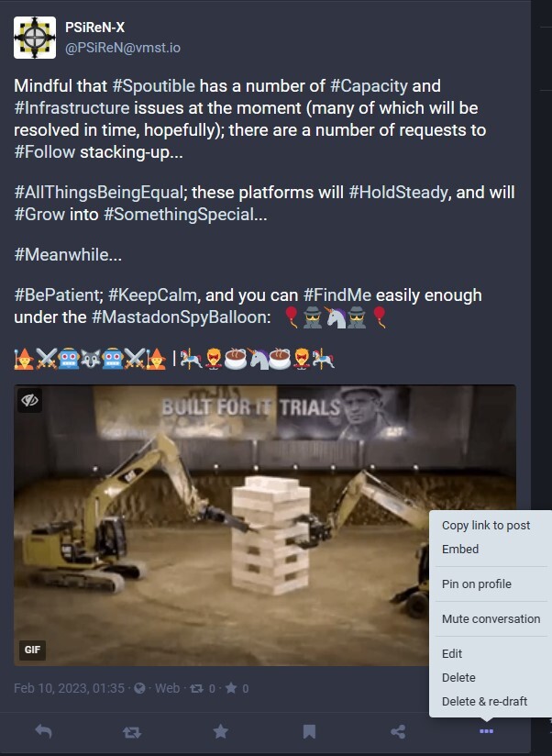Select Pin on profile

pyautogui.click(x=477, y=584)
